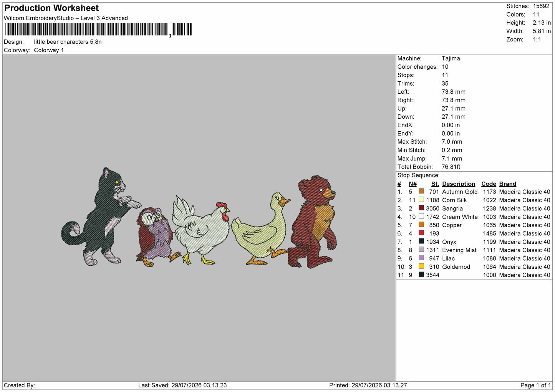
Task: Click the Sangria color swatch
Action: pyautogui.click(x=421, y=208)
